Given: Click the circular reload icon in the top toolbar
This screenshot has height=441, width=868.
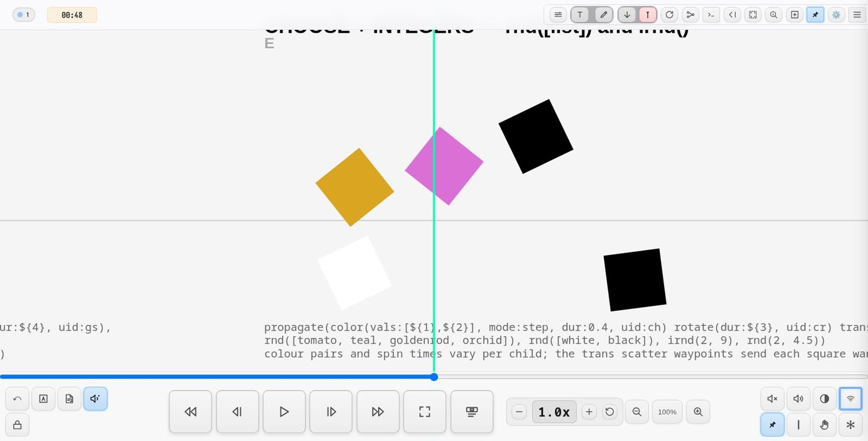Looking at the screenshot, I should tap(670, 15).
